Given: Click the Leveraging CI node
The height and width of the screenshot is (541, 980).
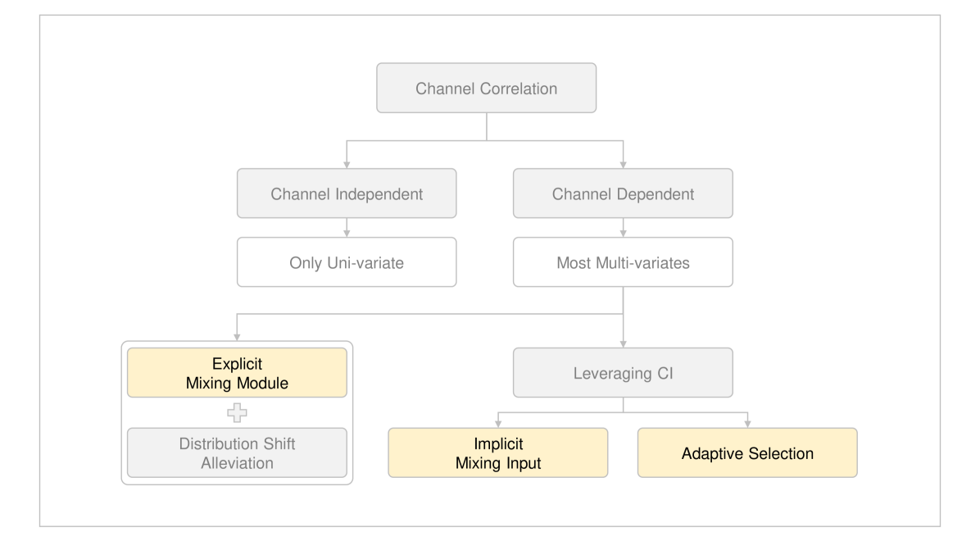Looking at the screenshot, I should (x=623, y=372).
